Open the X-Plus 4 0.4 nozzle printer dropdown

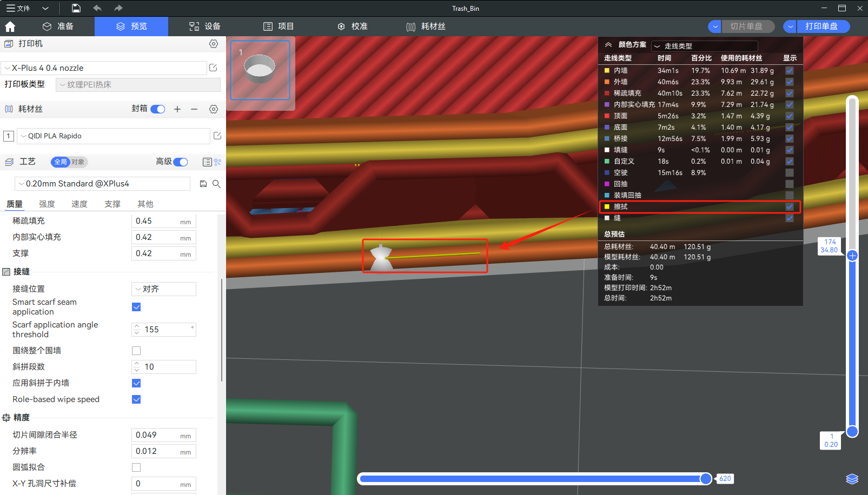tap(104, 68)
